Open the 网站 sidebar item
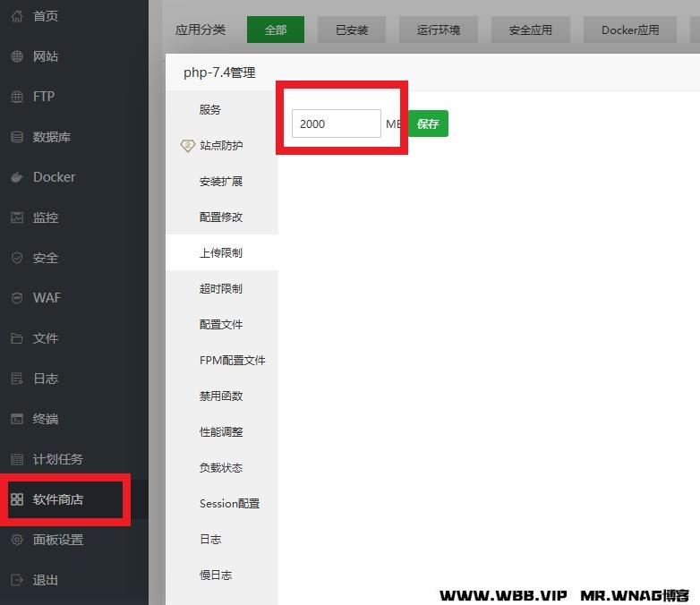 (x=46, y=56)
